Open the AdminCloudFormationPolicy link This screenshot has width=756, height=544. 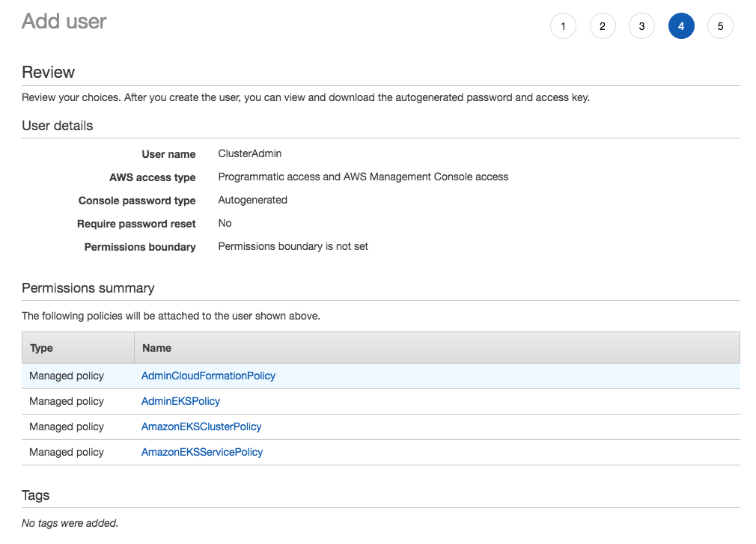click(208, 376)
